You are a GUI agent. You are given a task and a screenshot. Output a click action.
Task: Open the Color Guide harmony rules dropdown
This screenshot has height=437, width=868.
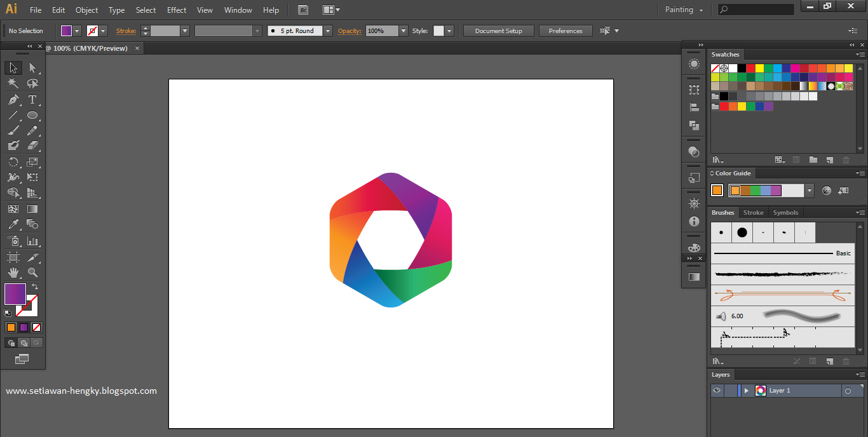(809, 190)
